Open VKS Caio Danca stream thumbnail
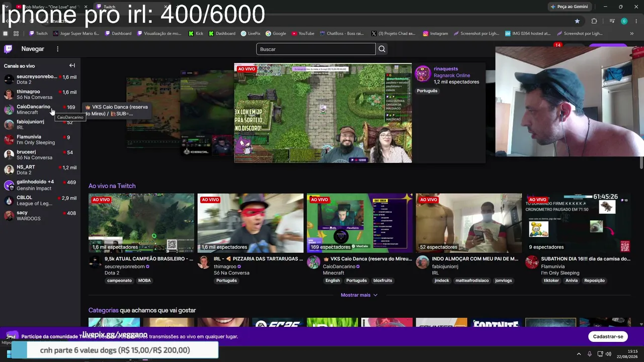 tap(360, 223)
